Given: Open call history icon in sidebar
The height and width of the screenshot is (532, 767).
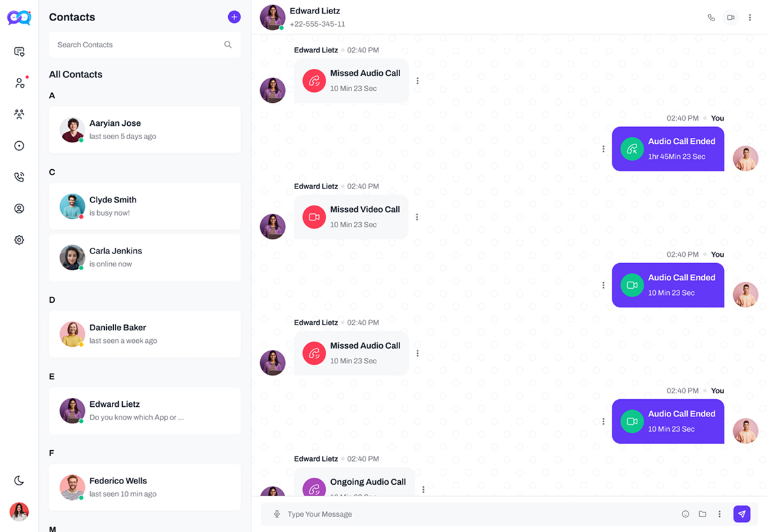Looking at the screenshot, I should pyautogui.click(x=19, y=177).
